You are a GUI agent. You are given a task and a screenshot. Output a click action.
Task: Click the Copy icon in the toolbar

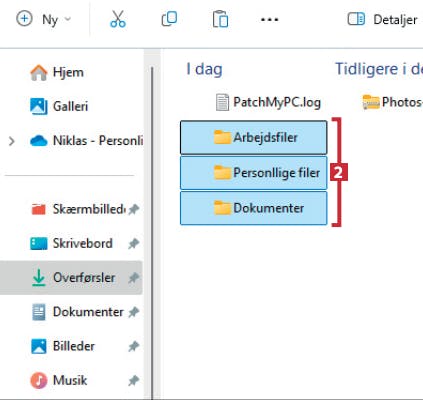click(169, 19)
